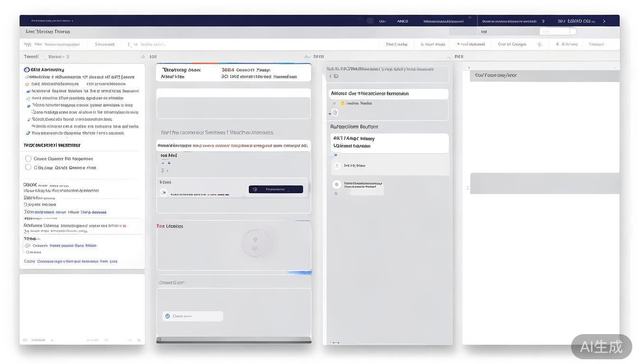This screenshot has height=364, width=637.
Task: Click the blue circle icon heading the left panel list
Action: (x=27, y=70)
